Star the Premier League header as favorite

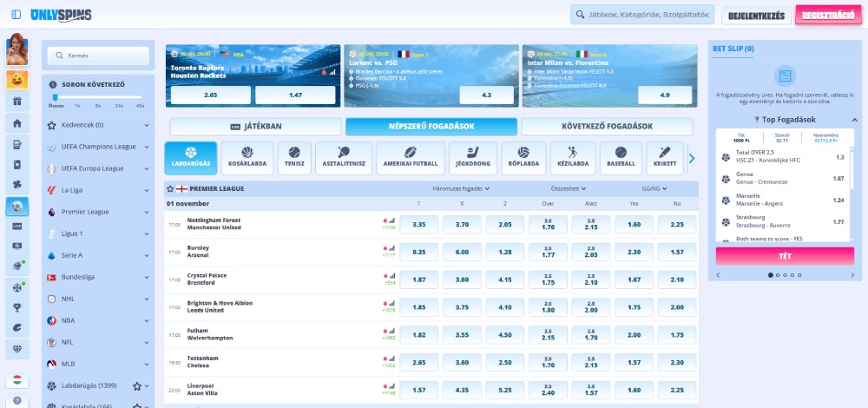[x=171, y=188]
